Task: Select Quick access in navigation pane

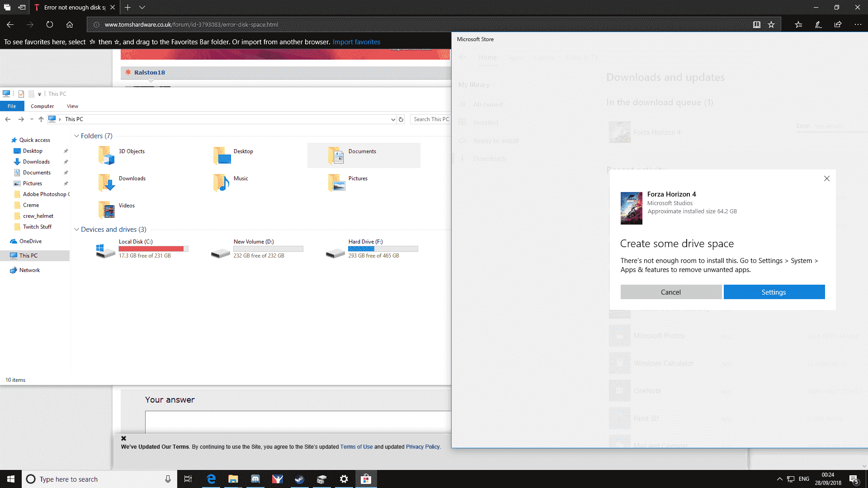Action: click(35, 140)
